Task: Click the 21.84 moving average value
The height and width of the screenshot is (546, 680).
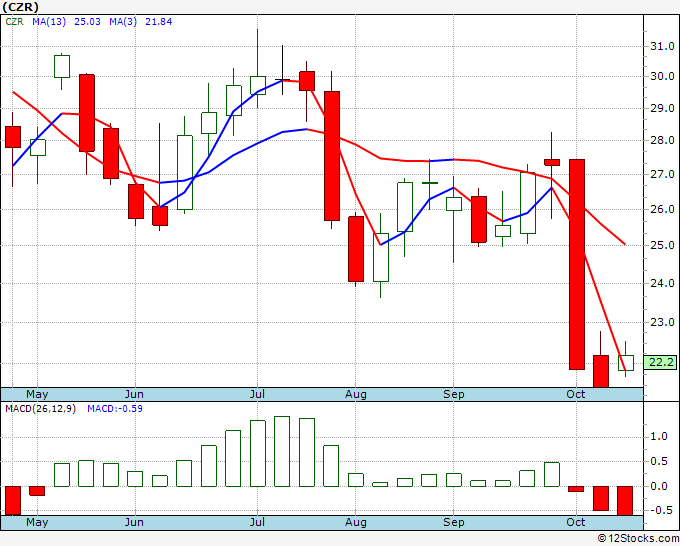Action: pyautogui.click(x=158, y=21)
